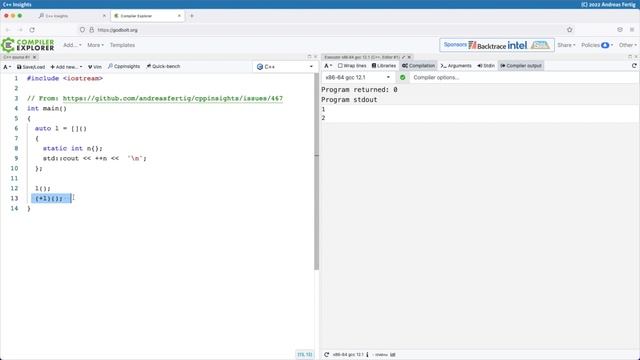The width and height of the screenshot is (640, 360).
Task: Click the bottom status rerun icon
Action: click(327, 355)
